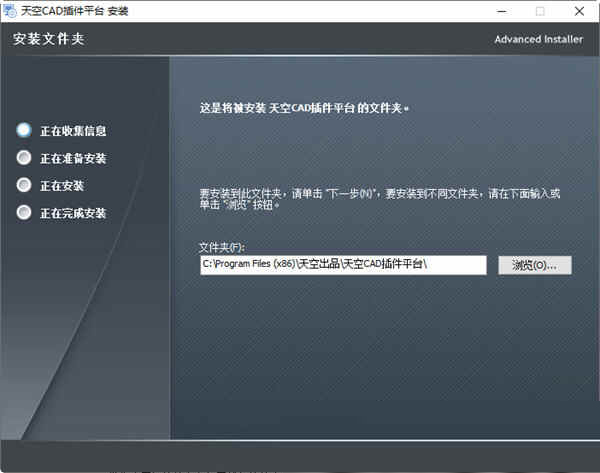
Task: Minimize the installer window
Action: (502, 11)
